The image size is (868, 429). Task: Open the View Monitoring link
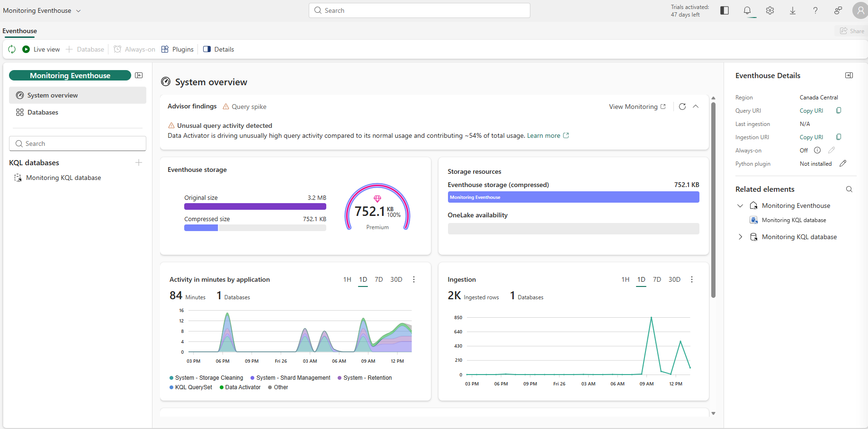(637, 107)
